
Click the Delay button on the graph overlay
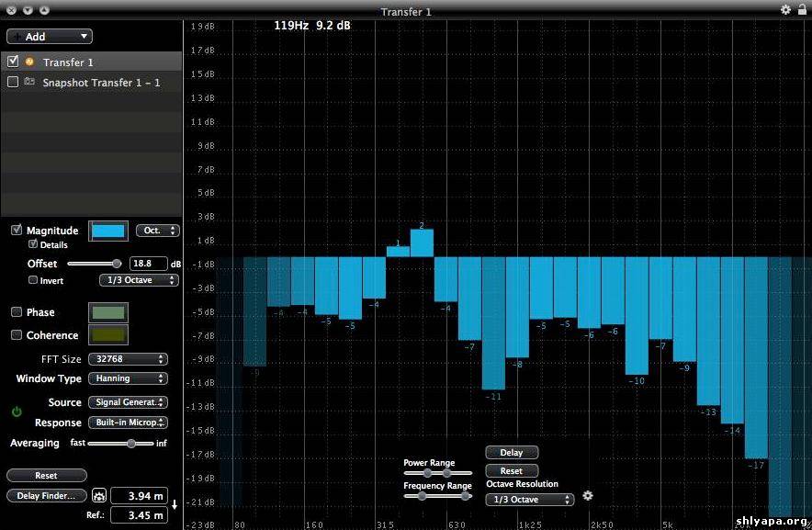tap(512, 452)
